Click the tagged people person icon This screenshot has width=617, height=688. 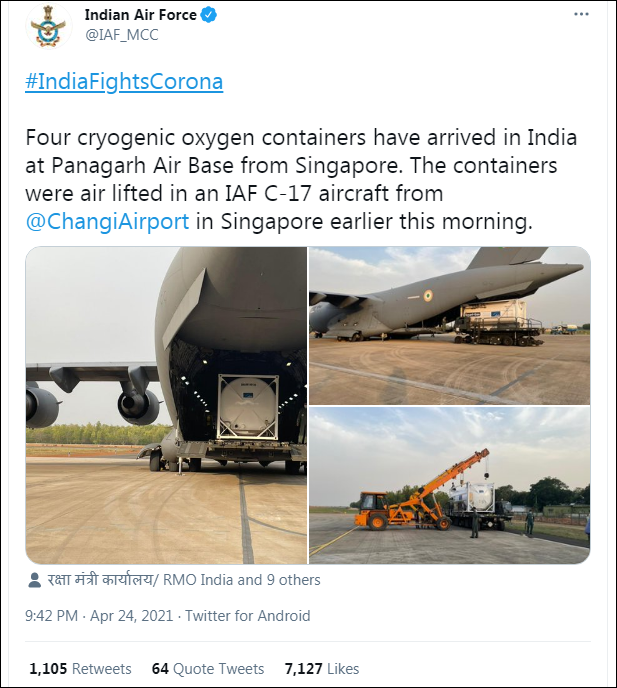click(35, 580)
